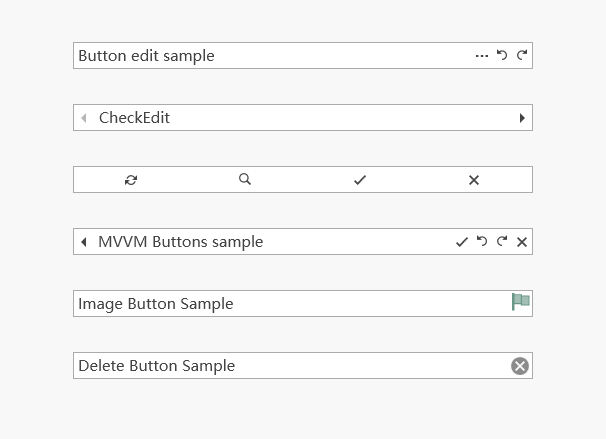The height and width of the screenshot is (439, 606).
Task: Click redo icon in Button edit sample
Action: click(522, 56)
